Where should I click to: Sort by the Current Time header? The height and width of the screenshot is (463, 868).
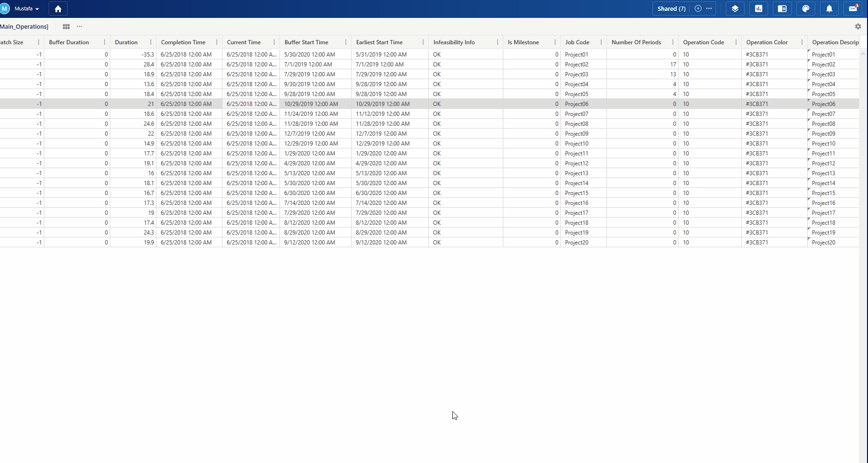[x=244, y=42]
